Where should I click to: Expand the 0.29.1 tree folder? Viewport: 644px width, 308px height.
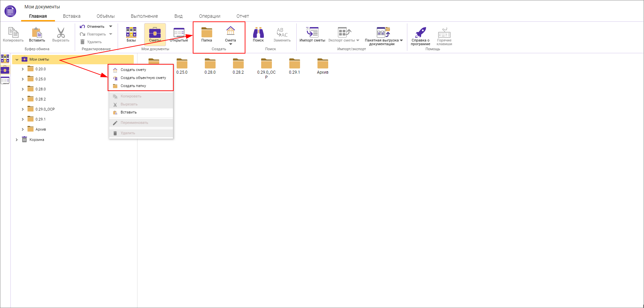tap(23, 120)
